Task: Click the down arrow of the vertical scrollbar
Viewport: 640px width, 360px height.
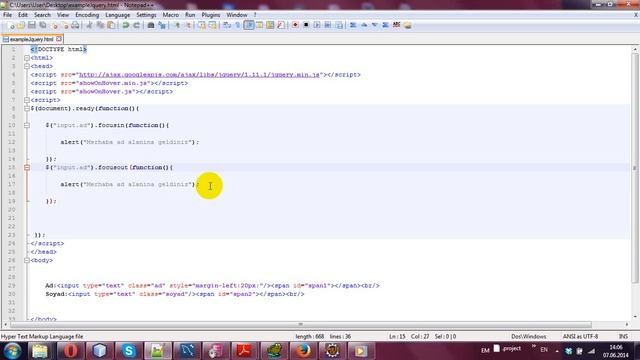Action: click(635, 316)
